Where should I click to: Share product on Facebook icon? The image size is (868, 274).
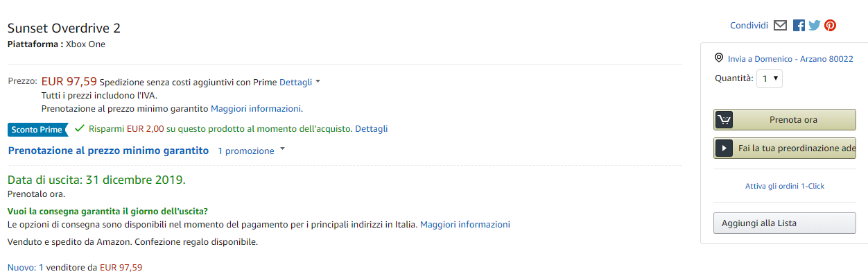click(799, 26)
